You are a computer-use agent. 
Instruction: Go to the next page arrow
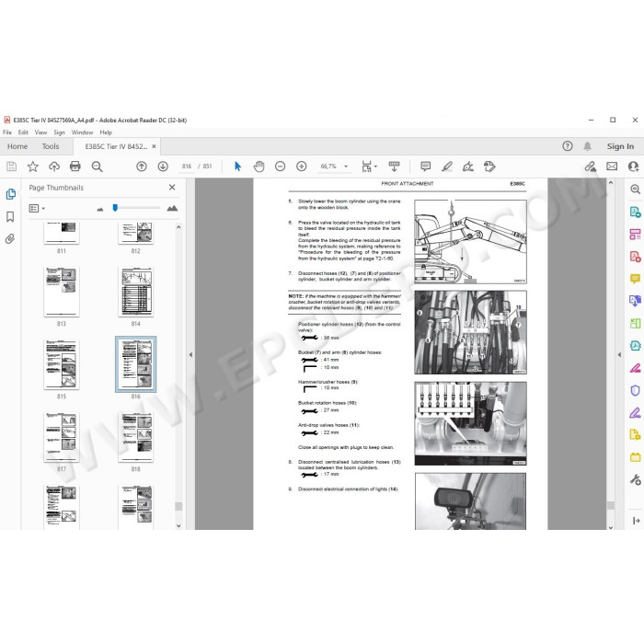[163, 167]
